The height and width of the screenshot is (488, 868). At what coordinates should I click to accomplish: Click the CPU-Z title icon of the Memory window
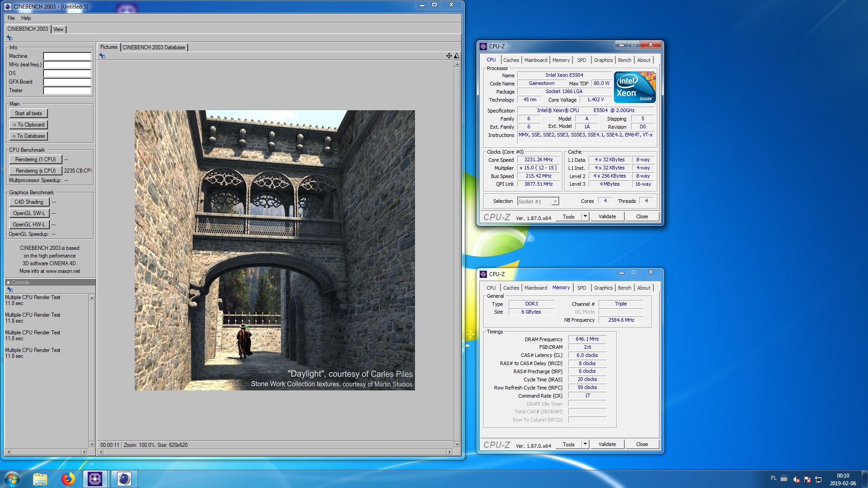[x=483, y=274]
